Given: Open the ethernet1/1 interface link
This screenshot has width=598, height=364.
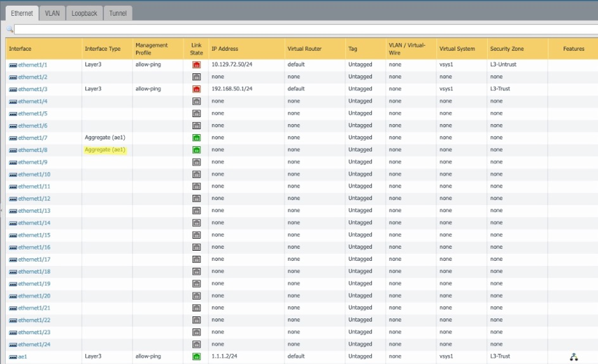Looking at the screenshot, I should pyautogui.click(x=32, y=65).
